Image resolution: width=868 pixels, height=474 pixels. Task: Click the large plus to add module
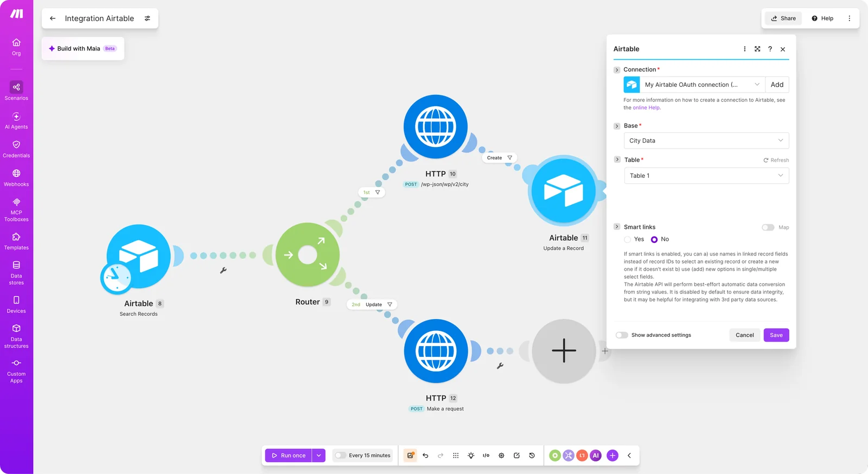tap(564, 351)
